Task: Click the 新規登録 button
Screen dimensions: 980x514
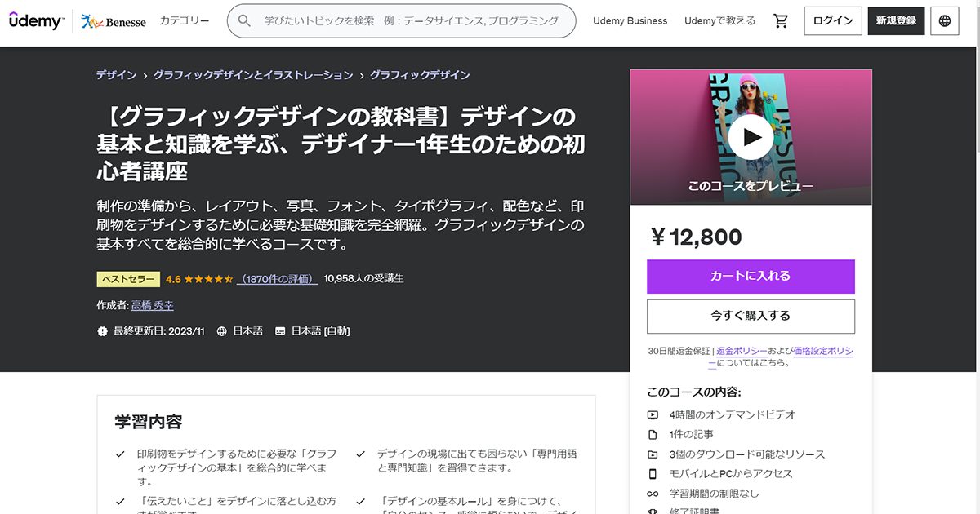Action: (896, 21)
